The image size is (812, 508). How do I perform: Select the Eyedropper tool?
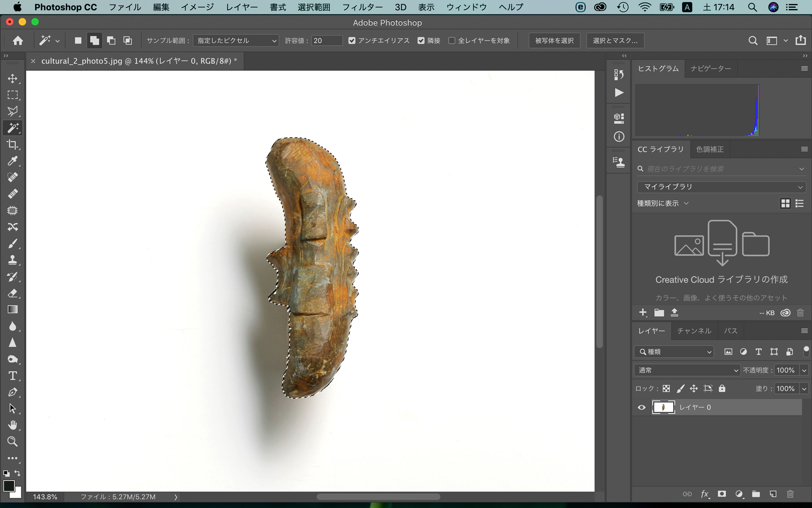click(13, 161)
